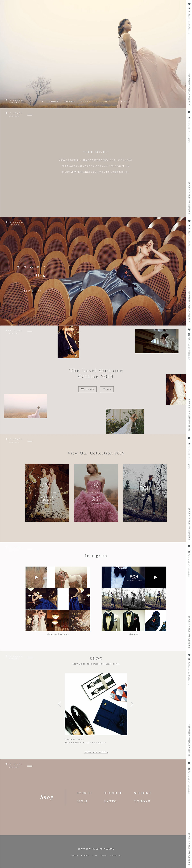Click the Women's catalog button

click(x=88, y=389)
